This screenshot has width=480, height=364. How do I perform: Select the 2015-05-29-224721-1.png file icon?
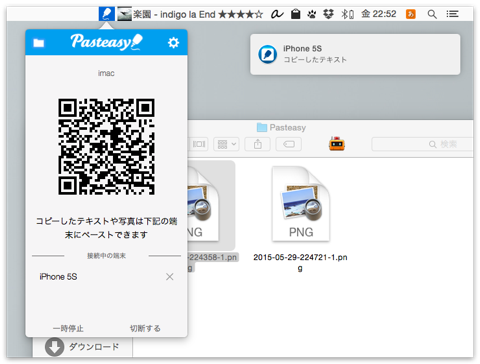pyautogui.click(x=301, y=203)
